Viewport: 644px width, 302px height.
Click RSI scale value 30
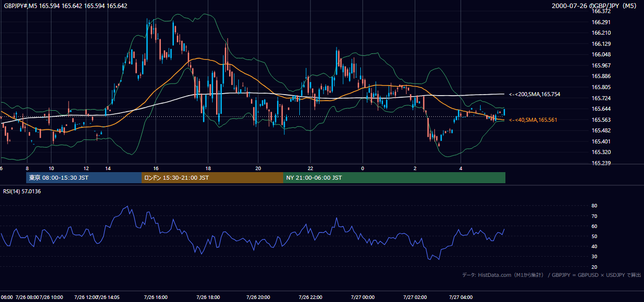[x=594, y=257]
